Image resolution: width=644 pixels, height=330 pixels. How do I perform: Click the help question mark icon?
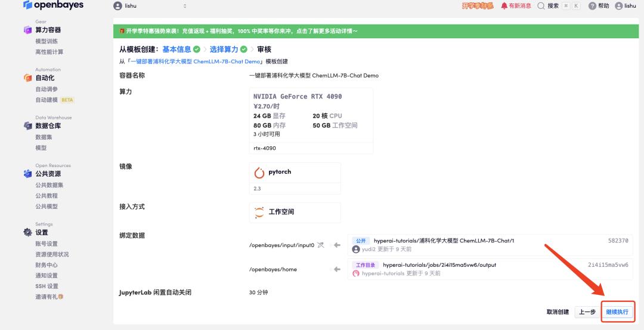(592, 6)
